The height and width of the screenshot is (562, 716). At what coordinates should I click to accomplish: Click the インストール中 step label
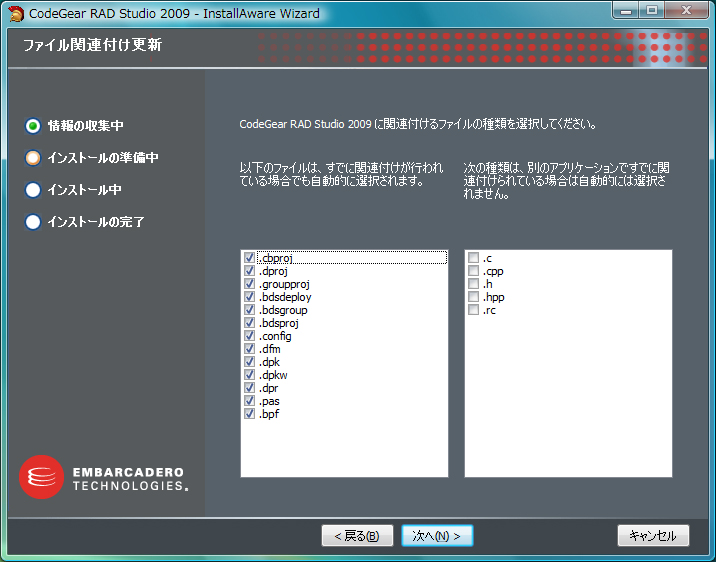coord(84,190)
